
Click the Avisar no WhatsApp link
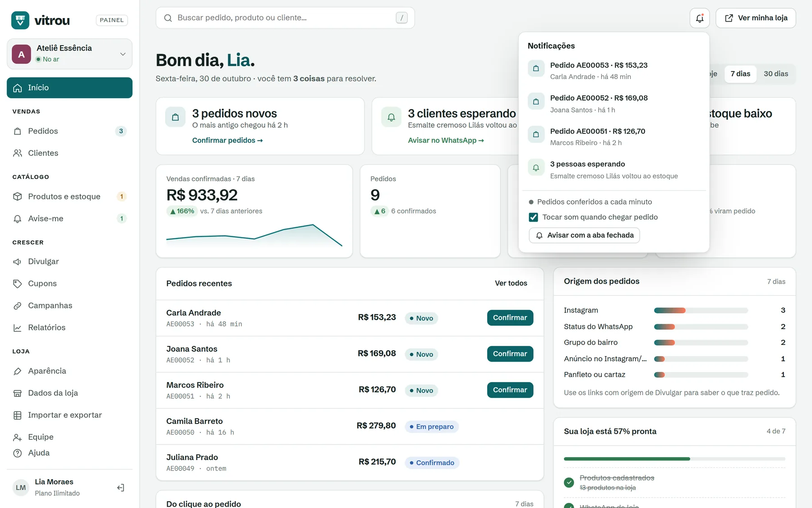[x=446, y=140]
